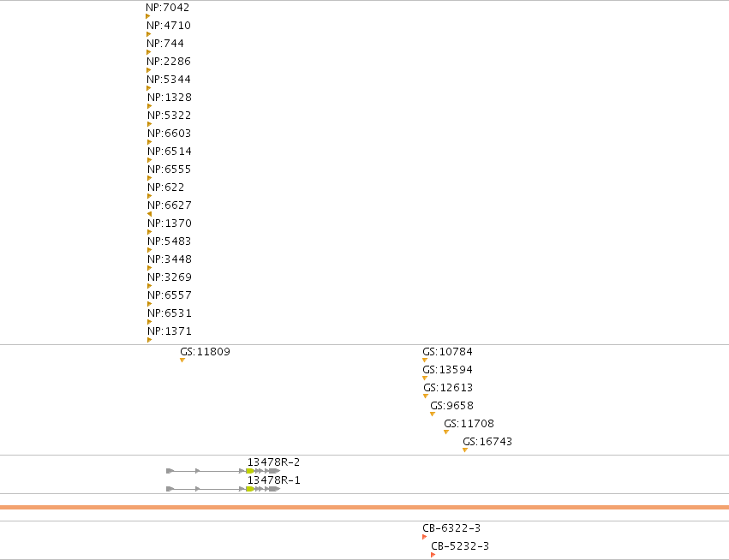Select transcript label 13478R-1
This screenshot has width=729, height=560.
click(273, 480)
